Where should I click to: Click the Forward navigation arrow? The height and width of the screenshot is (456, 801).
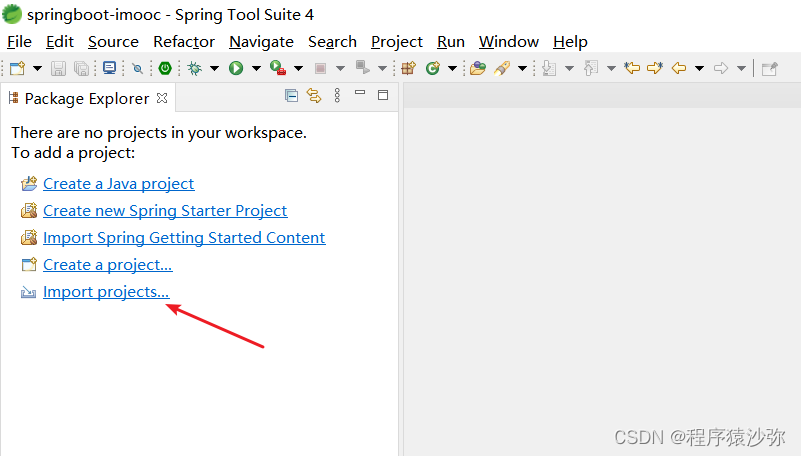pos(721,68)
